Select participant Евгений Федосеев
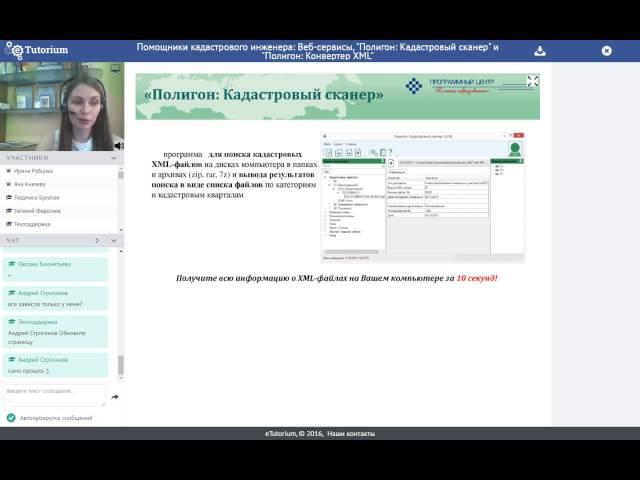640x480 pixels. pos(37,211)
